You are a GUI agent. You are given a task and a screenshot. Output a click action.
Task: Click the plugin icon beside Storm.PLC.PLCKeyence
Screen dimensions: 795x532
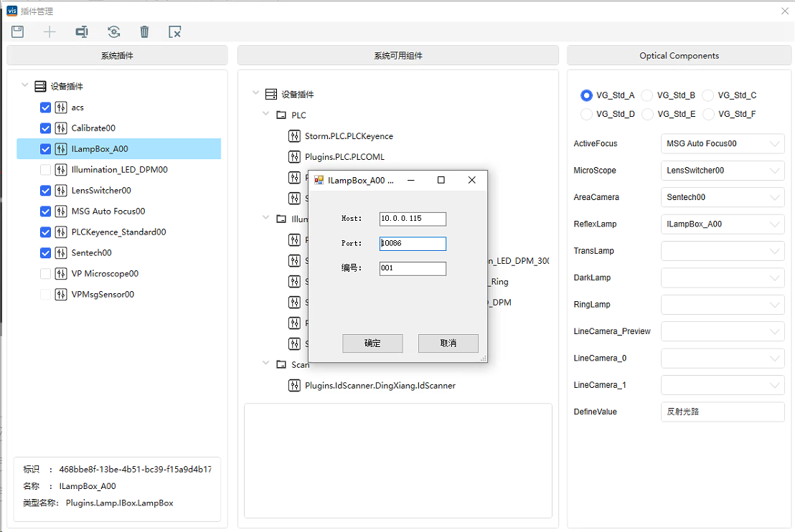pyautogui.click(x=294, y=136)
